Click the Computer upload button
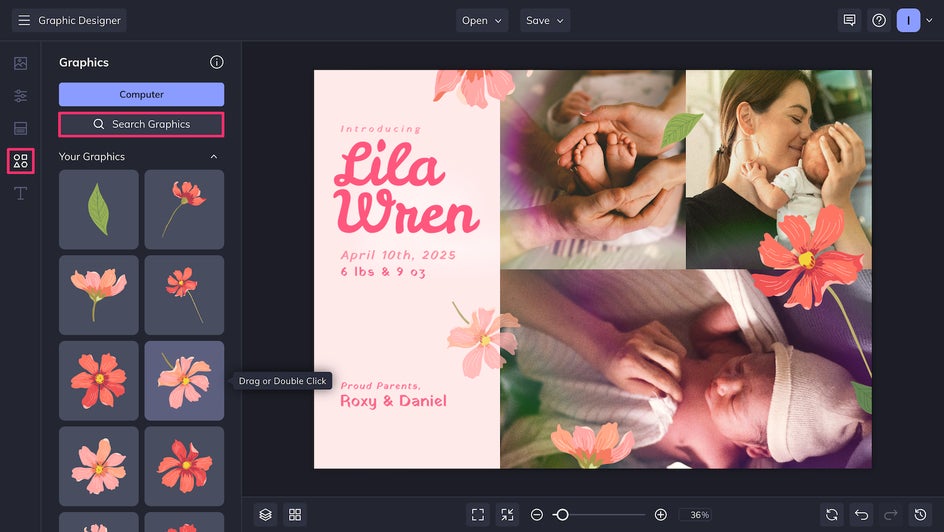 click(141, 94)
